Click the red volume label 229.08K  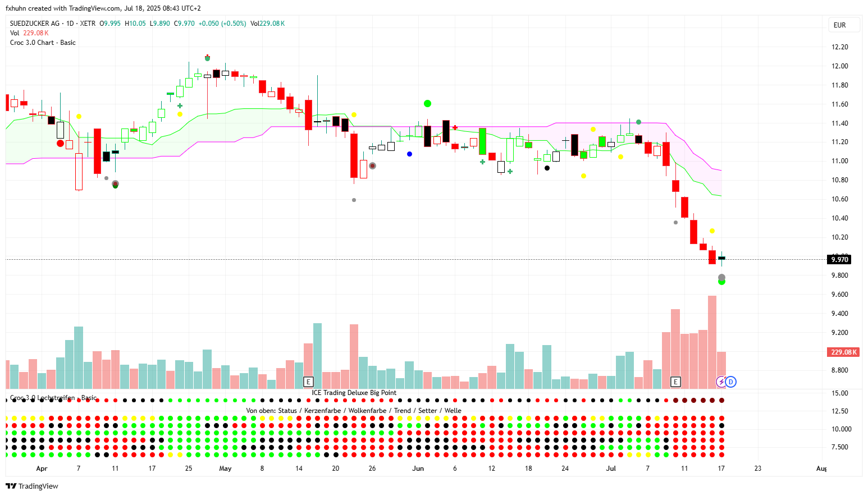tap(843, 352)
